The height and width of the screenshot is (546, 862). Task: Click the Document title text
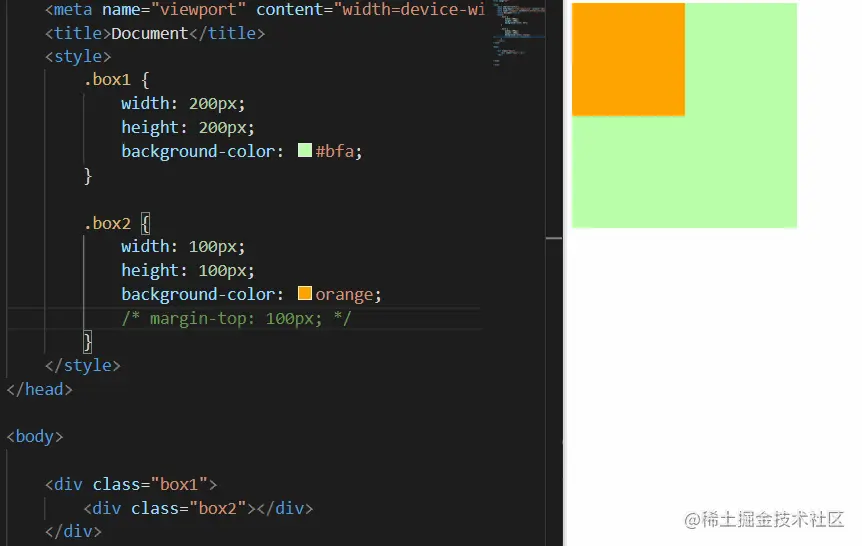150,34
